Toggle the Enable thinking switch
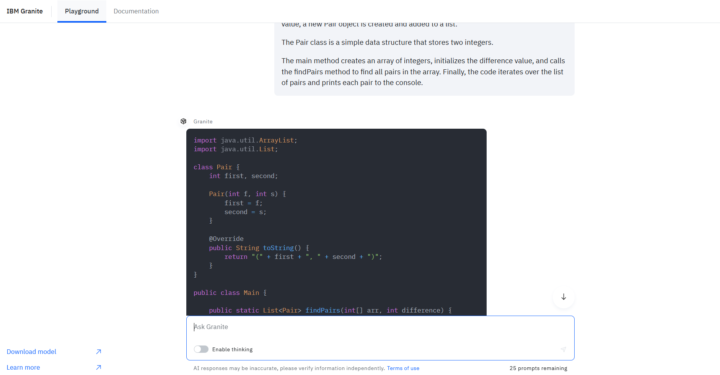This screenshot has width=720, height=375. point(201,349)
